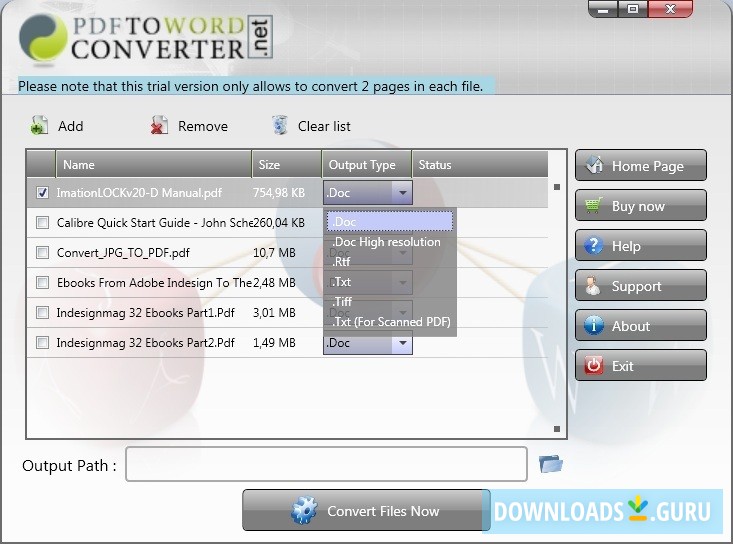Open Help

coord(641,245)
